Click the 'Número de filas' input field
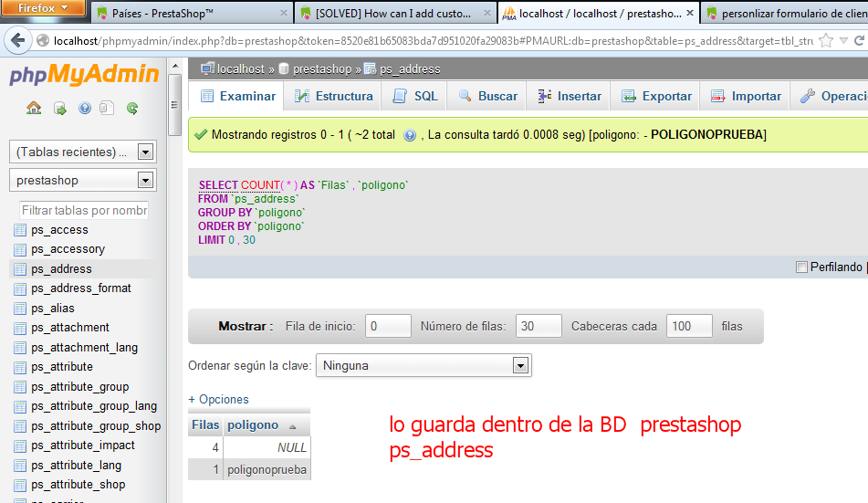Screen dimensions: 868x503 (539, 326)
